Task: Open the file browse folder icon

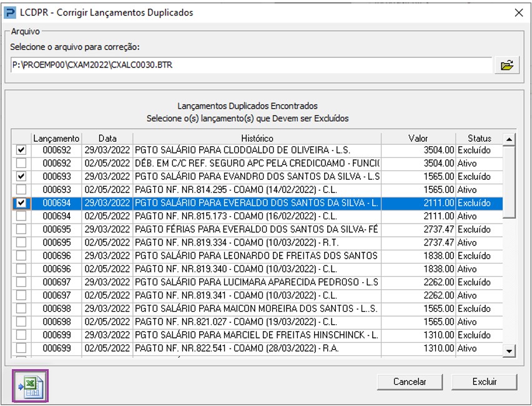Action: pos(506,65)
